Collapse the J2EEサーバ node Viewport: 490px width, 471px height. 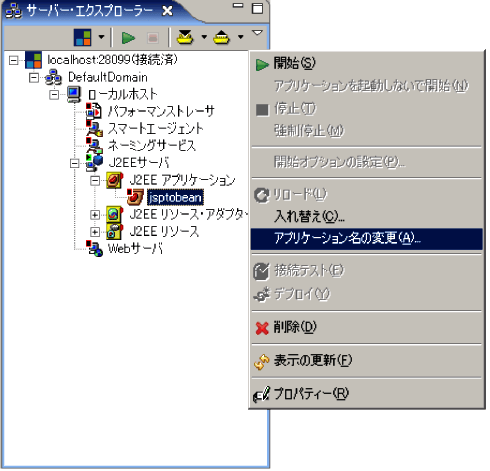[x=75, y=163]
